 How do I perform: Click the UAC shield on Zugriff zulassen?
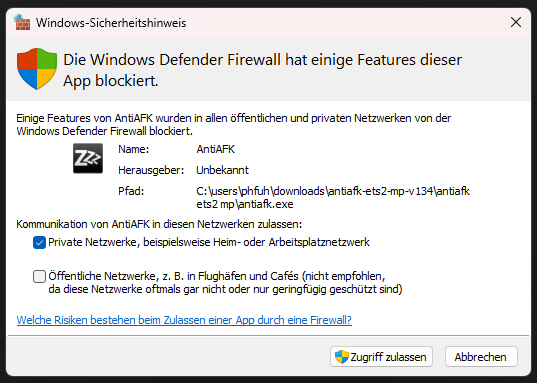pos(341,357)
